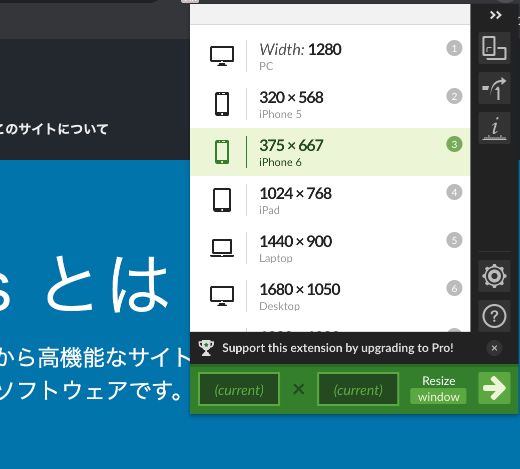Select the 320 × 568 iPhone 5 preset
The height and width of the screenshot is (469, 520).
point(330,104)
